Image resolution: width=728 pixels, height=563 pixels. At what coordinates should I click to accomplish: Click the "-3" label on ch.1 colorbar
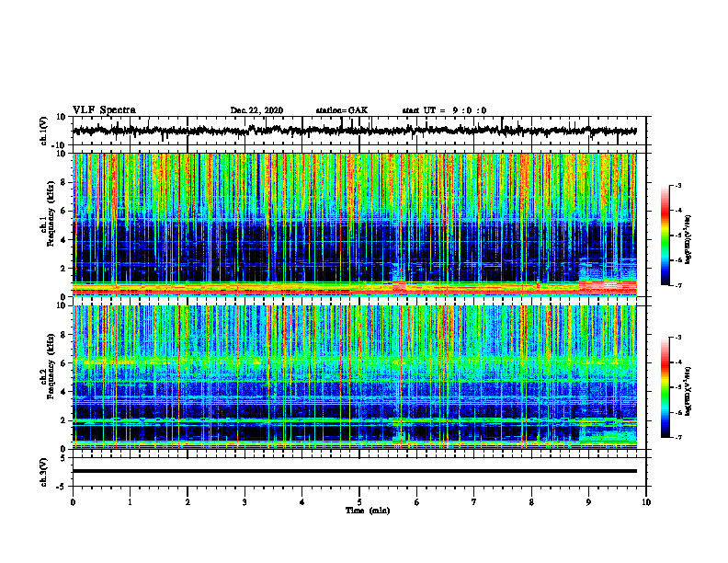pos(677,185)
